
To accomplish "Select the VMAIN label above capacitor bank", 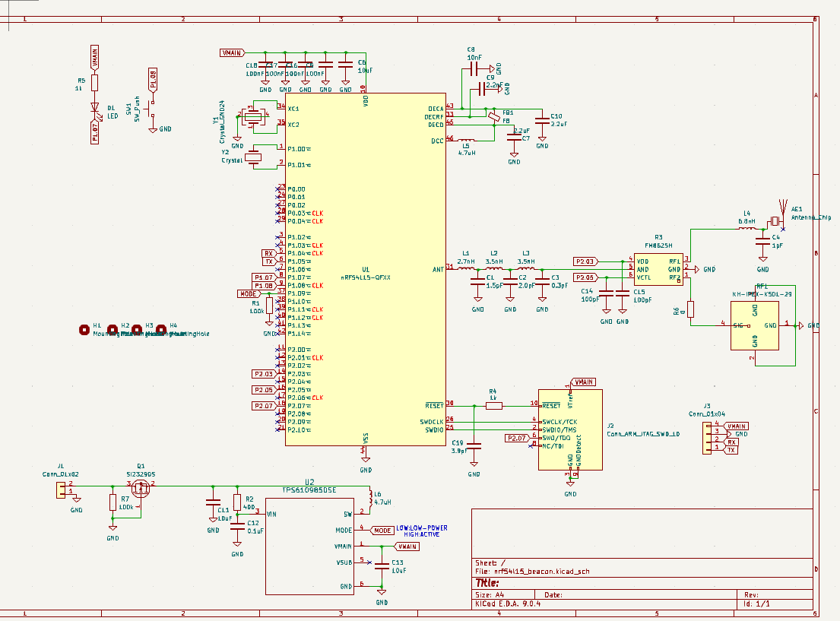I will (x=232, y=53).
